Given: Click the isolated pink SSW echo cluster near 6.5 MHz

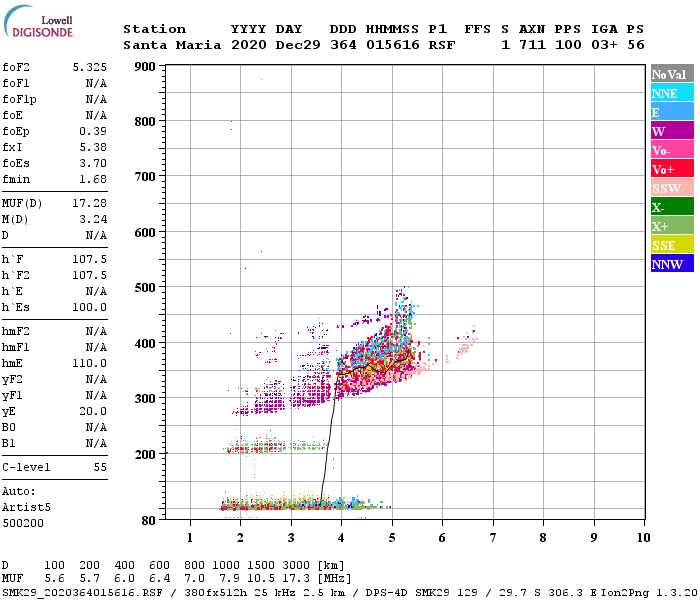Looking at the screenshot, I should coord(466,342).
